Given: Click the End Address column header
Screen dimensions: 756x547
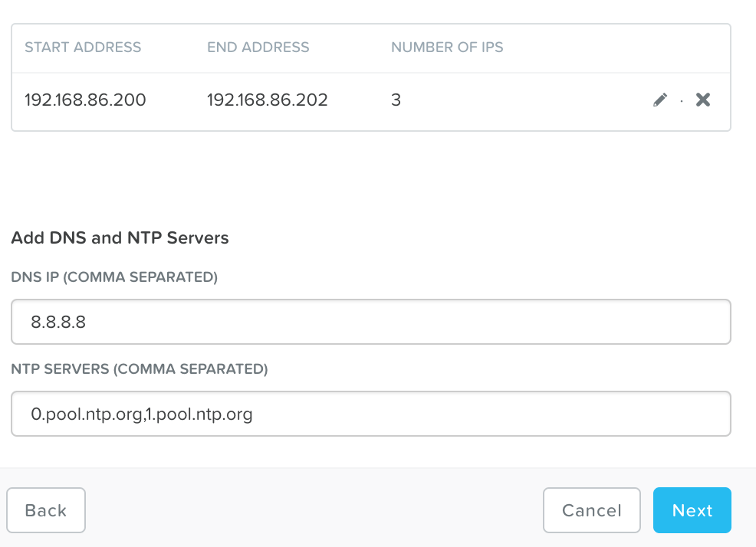Looking at the screenshot, I should tap(258, 47).
